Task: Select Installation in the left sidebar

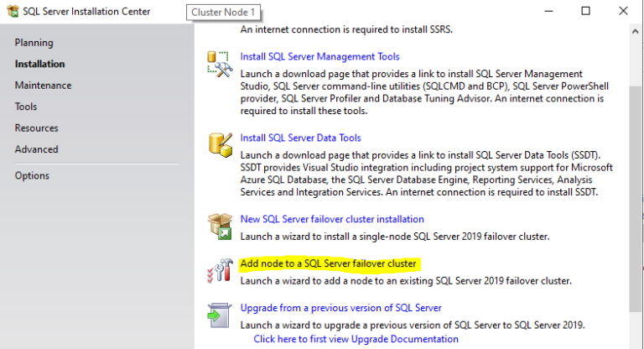Action: [x=39, y=64]
